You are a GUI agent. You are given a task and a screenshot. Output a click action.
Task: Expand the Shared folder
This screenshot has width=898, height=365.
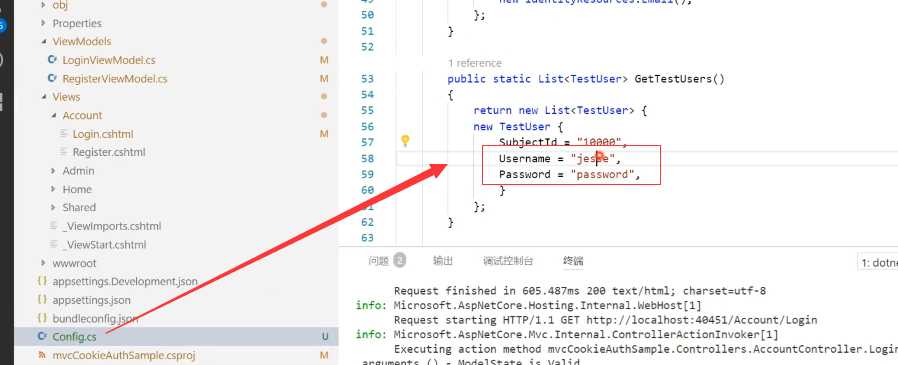click(53, 207)
